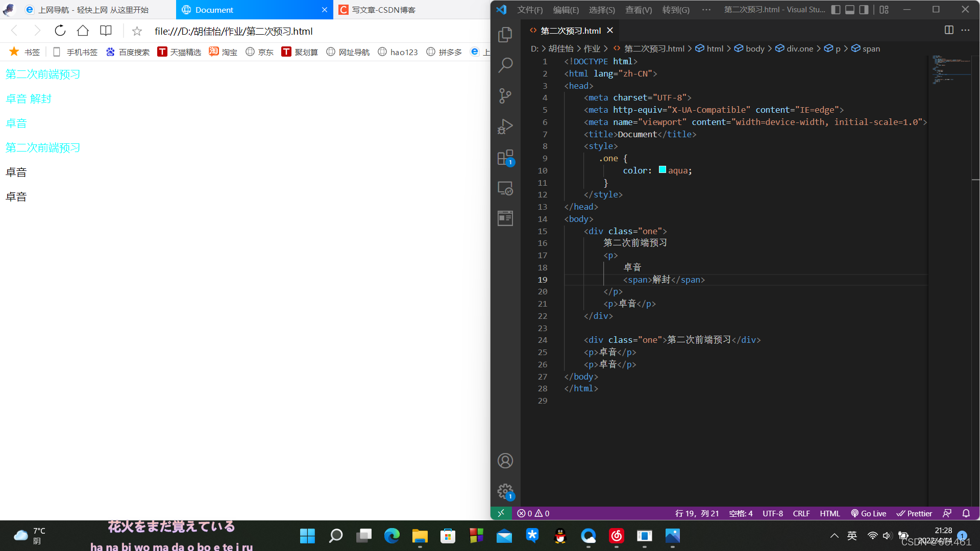The image size is (980, 551).
Task: Open the Manage gear icon
Action: click(505, 491)
